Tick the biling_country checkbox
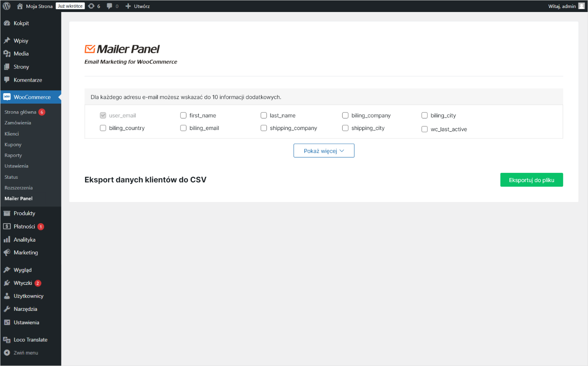Viewport: 588px width, 366px height. click(103, 128)
